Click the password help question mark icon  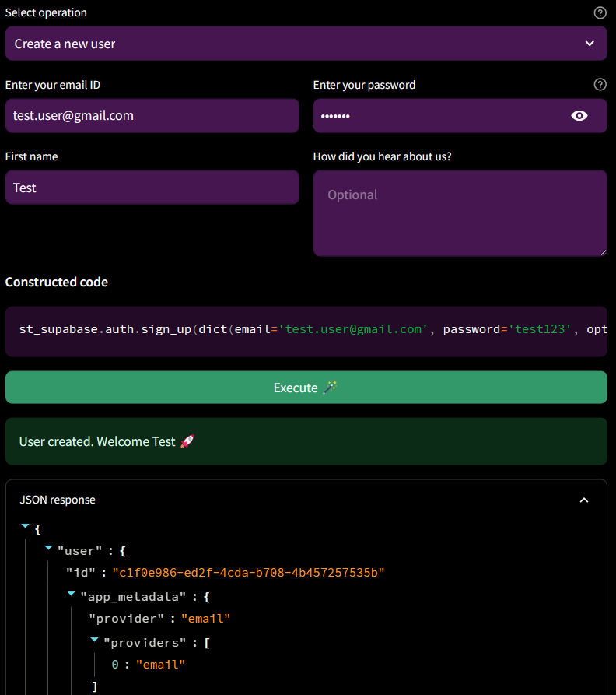point(599,84)
